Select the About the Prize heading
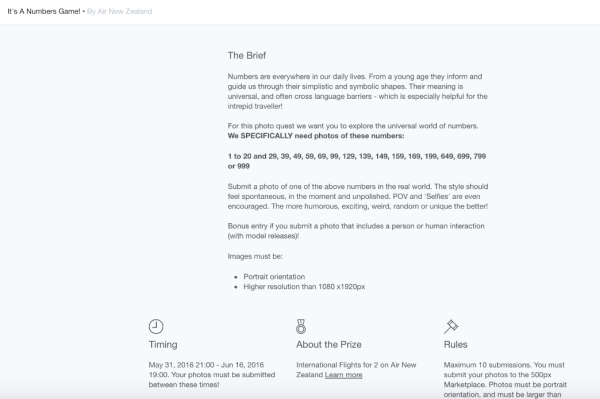Viewport: 600px width, 399px height. point(329,344)
